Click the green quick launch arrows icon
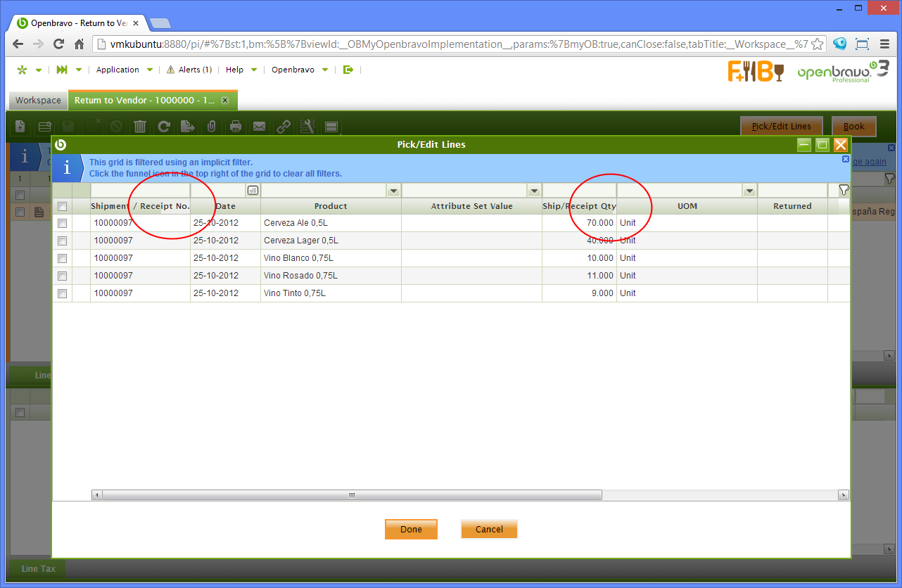This screenshot has width=902, height=588. coord(62,70)
